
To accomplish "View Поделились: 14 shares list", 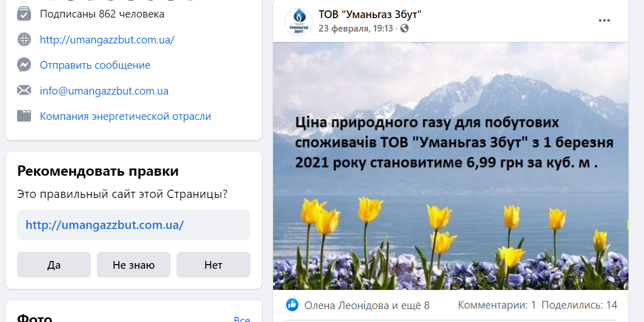I will 579,305.
